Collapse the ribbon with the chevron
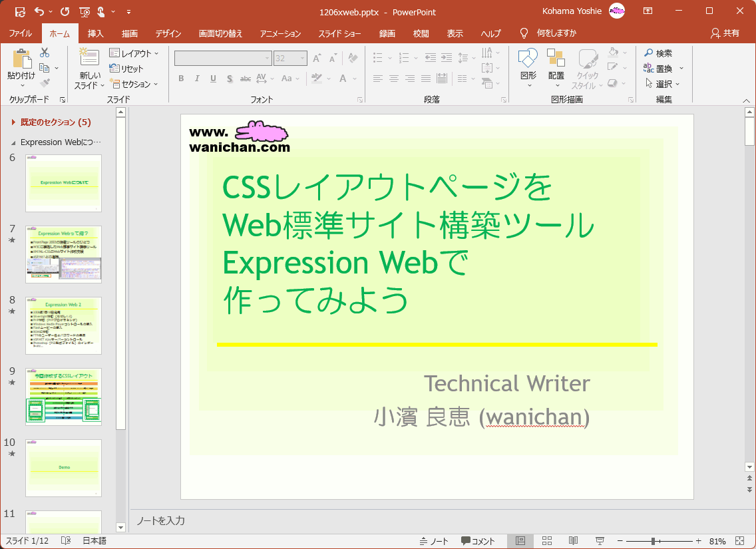The image size is (756, 549). [x=747, y=100]
